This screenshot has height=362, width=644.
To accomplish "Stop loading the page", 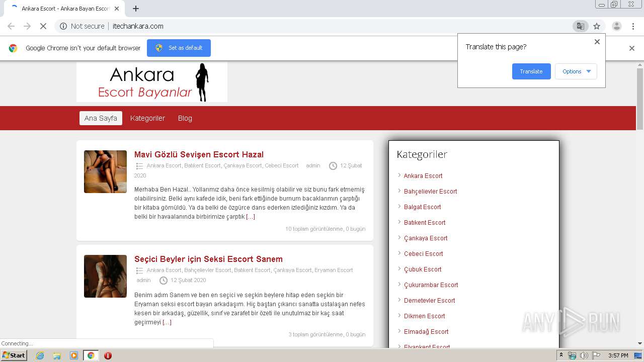I will (43, 26).
